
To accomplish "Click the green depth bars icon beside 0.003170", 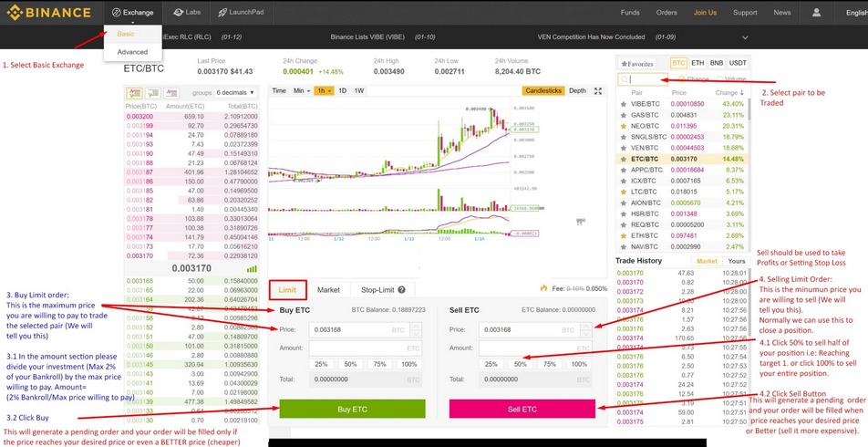I will [x=252, y=268].
